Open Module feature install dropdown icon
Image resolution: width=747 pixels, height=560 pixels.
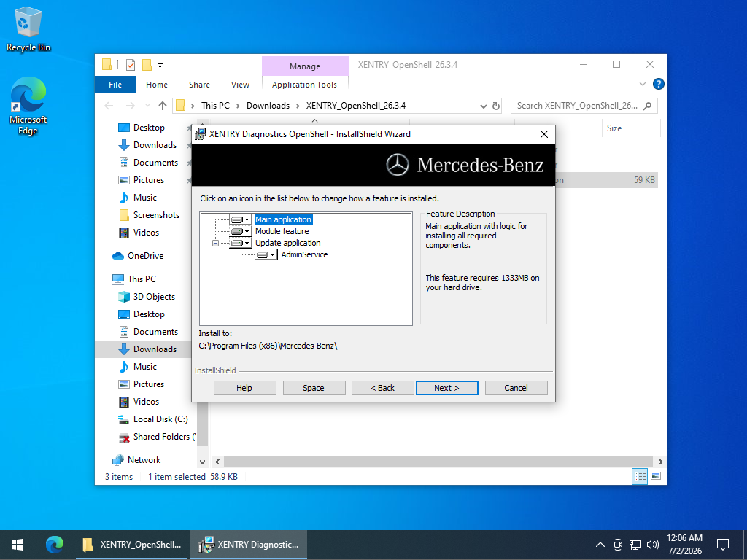point(241,231)
